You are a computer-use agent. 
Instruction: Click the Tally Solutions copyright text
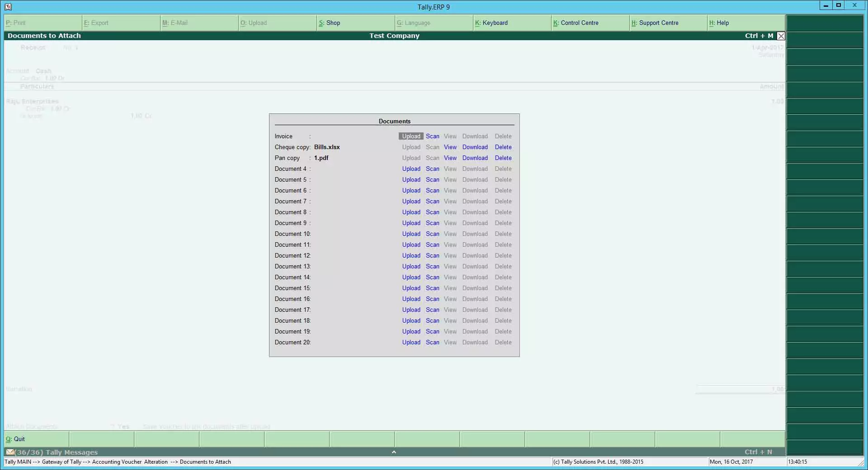598,462
